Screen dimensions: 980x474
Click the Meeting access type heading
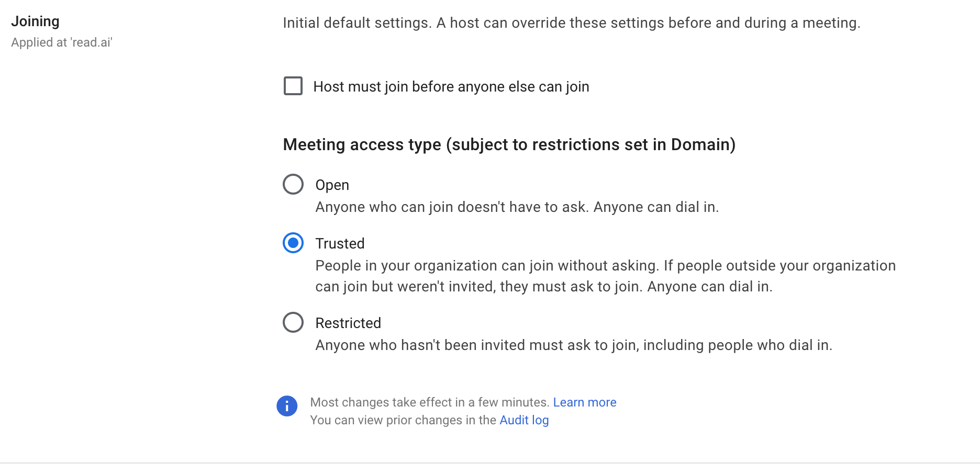(509, 144)
